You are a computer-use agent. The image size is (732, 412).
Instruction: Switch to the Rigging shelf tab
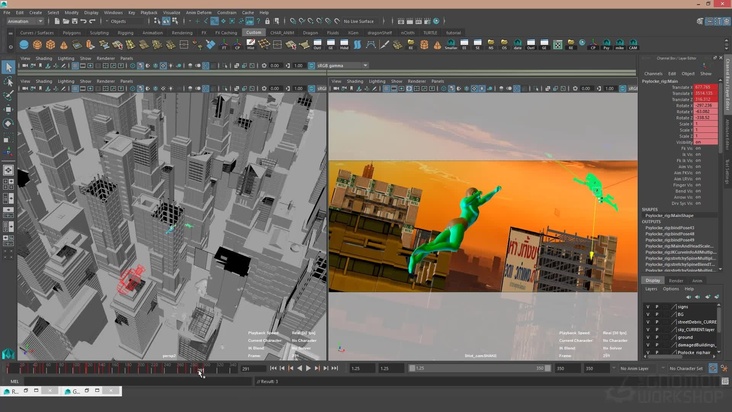125,32
